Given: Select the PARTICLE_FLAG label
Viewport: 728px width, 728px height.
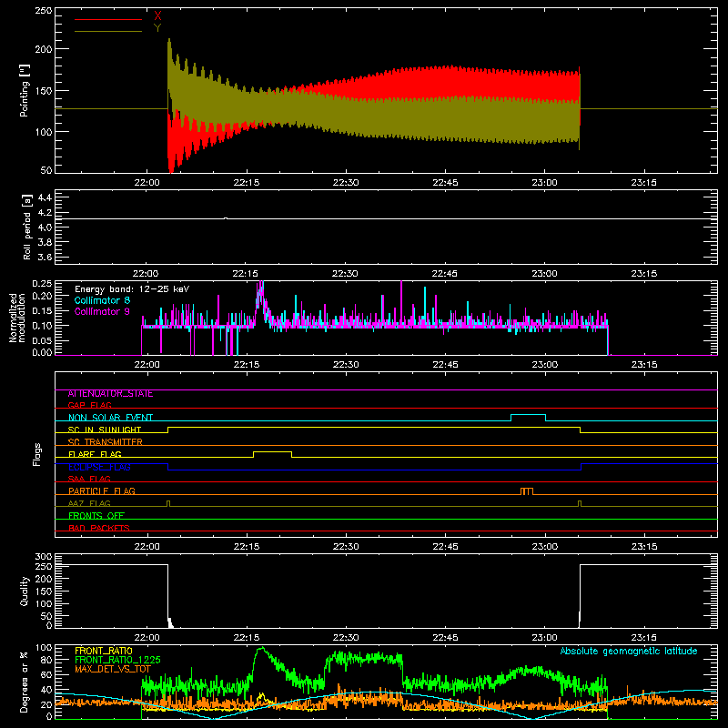Looking at the screenshot, I should 102,491.
